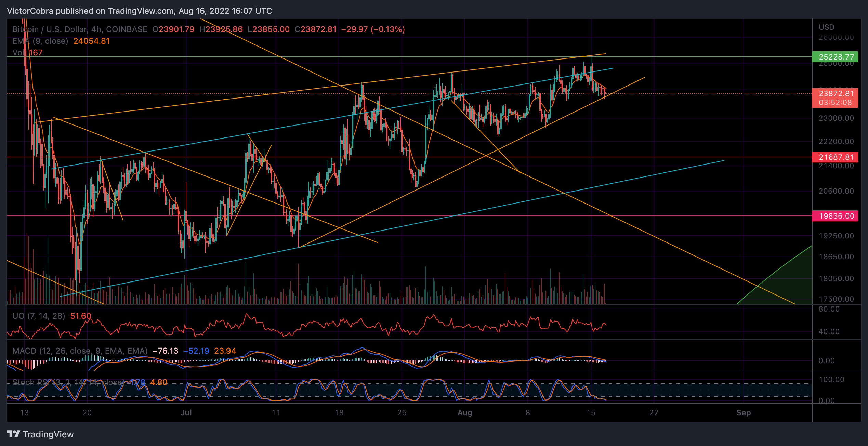Click the 23000.00 price axis label
The width and height of the screenshot is (868, 446).
pyautogui.click(x=836, y=118)
